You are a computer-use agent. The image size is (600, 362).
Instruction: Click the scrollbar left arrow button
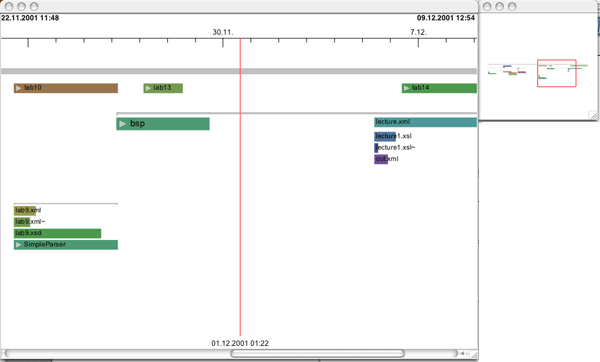(462, 353)
